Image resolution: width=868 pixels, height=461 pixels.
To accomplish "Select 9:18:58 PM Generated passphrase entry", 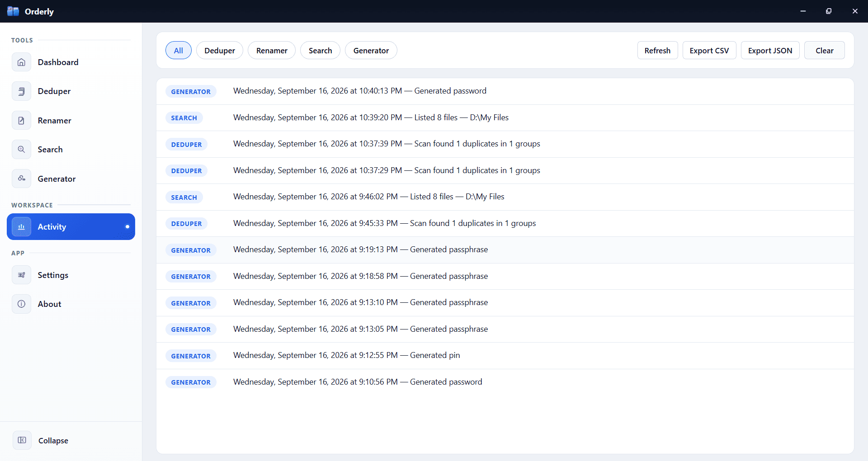I will coord(505,277).
